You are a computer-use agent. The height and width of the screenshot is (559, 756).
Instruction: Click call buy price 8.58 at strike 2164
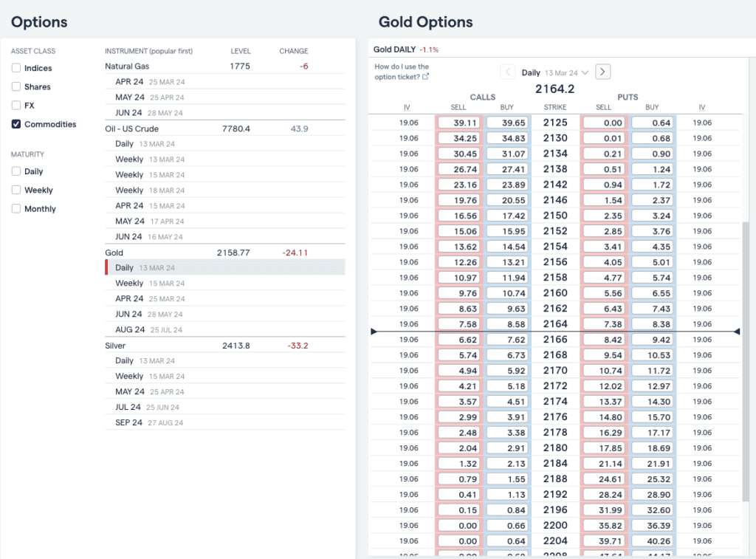[x=507, y=324]
